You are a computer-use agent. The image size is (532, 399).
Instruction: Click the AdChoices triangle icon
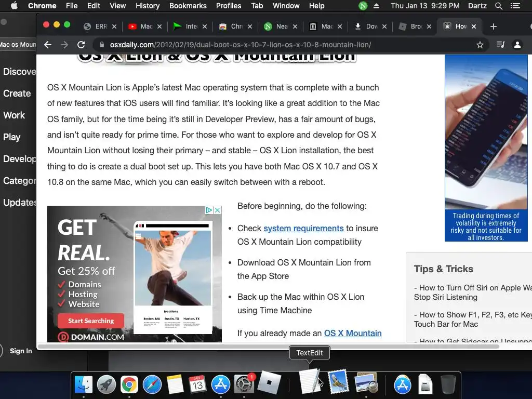pyautogui.click(x=209, y=210)
